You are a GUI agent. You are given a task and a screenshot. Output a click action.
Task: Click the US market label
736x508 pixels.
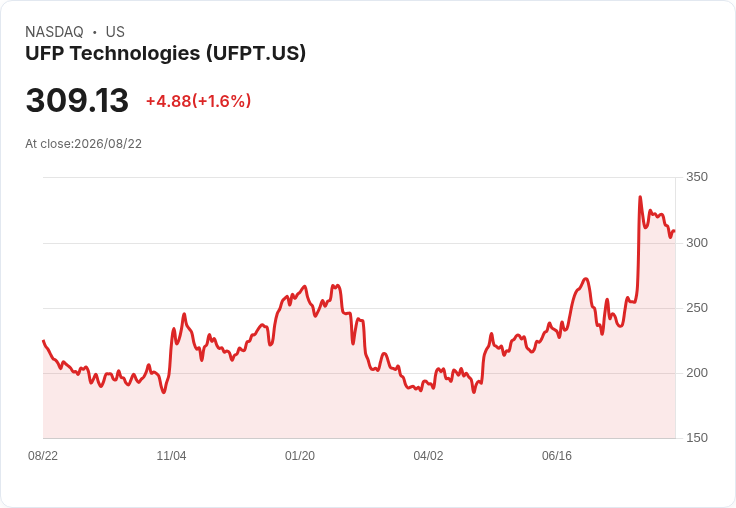coord(115,32)
